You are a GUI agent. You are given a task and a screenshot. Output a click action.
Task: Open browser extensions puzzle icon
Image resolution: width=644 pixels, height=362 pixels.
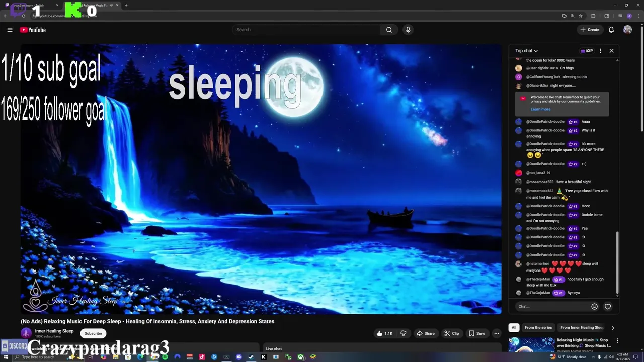[x=593, y=16]
